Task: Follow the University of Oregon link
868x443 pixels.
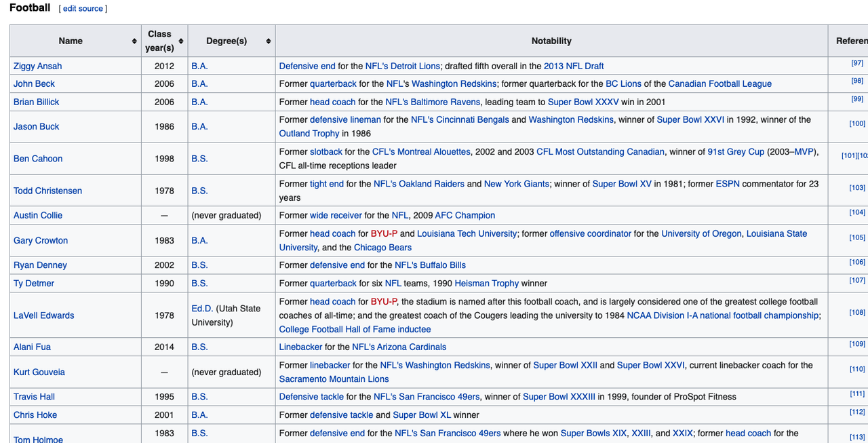Action: 701,233
